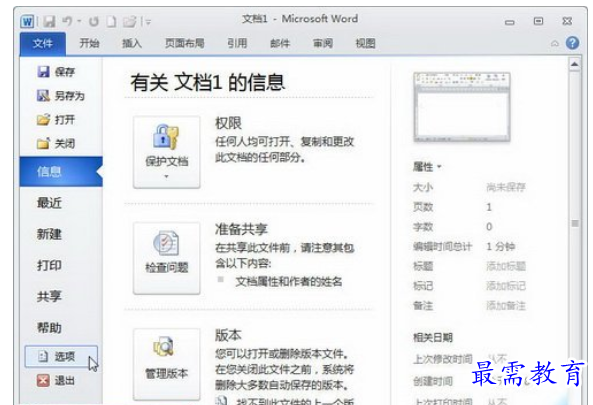Switch to the 视图 ribbon tab
This screenshot has width=593, height=405.
(x=365, y=43)
